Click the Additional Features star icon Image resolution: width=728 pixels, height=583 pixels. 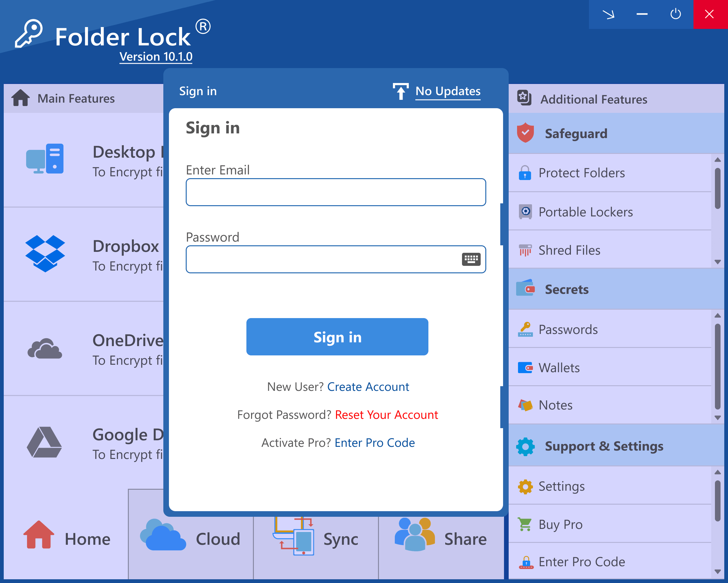coord(524,98)
